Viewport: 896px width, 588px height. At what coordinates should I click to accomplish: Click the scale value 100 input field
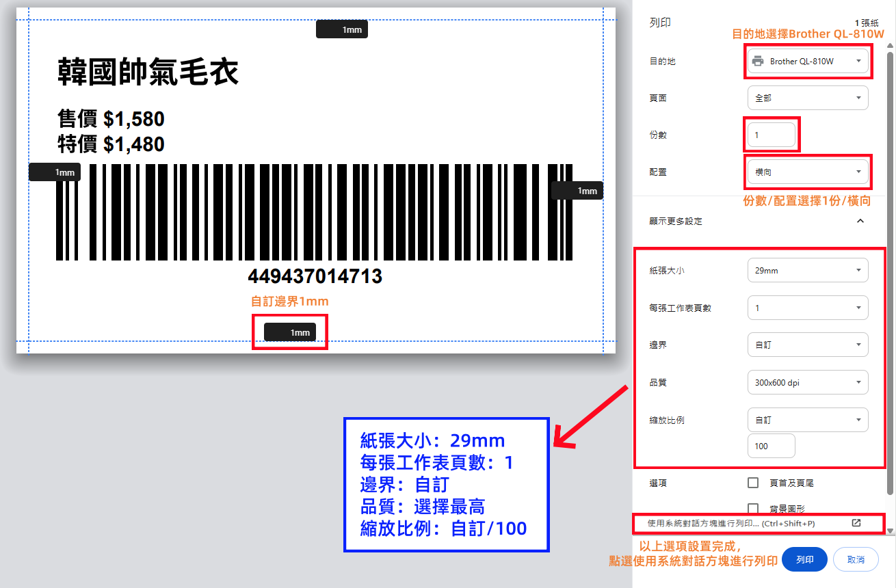(772, 446)
